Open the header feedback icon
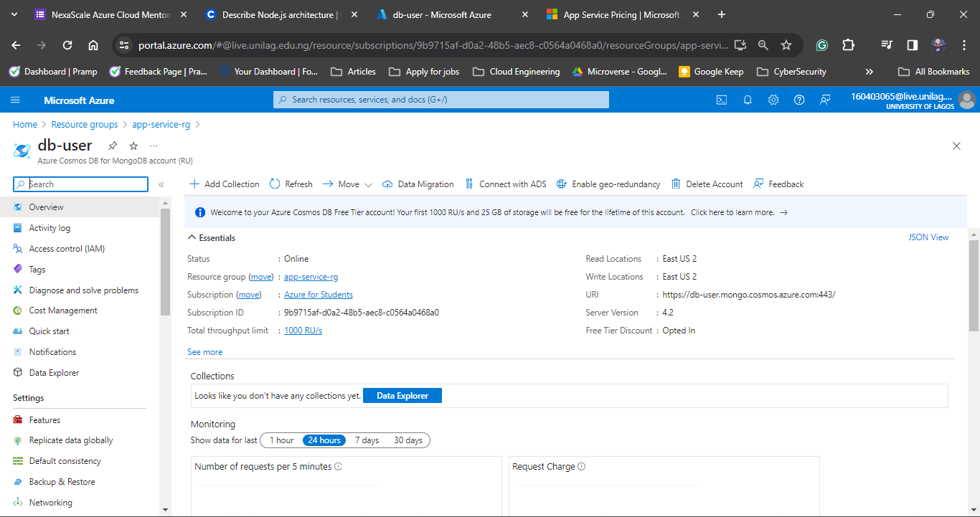 pos(825,100)
